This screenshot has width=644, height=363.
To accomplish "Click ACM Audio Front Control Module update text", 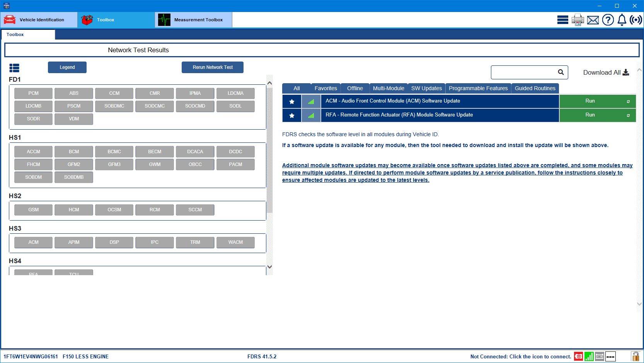I will tap(393, 101).
